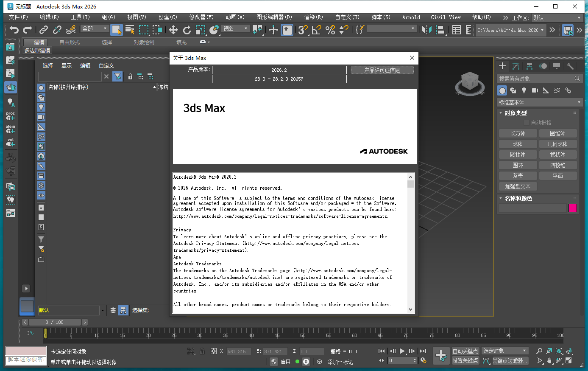Screen dimensions: 588x371
Task: Activate Bind to Space Warp tool
Action: pos(71,30)
